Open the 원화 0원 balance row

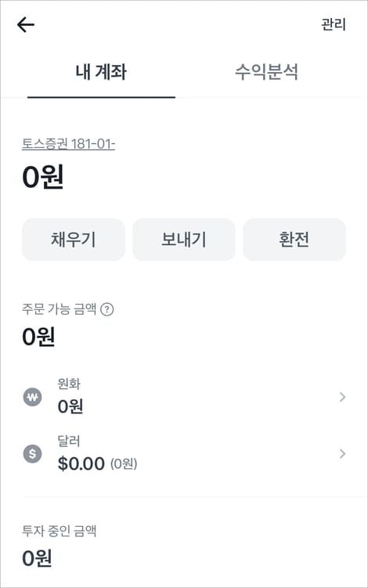184,397
